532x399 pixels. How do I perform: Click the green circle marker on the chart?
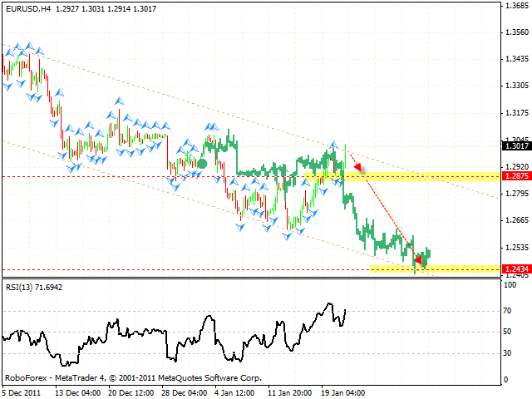201,164
